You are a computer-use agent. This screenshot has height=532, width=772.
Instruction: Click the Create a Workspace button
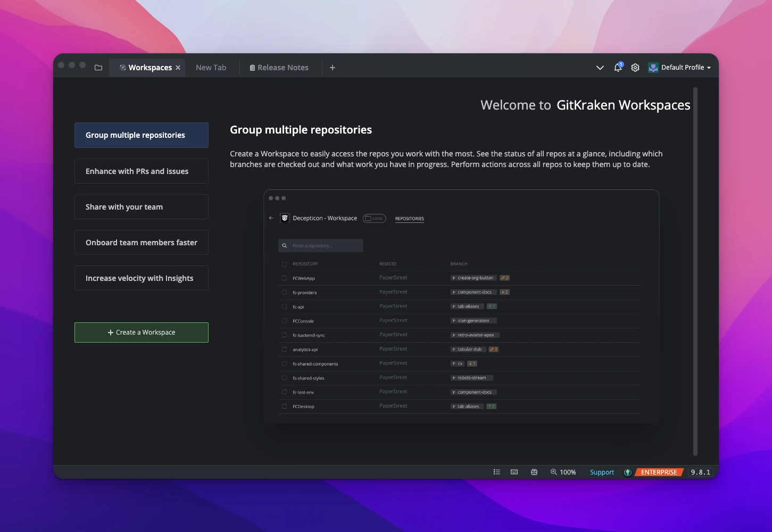[x=142, y=332]
